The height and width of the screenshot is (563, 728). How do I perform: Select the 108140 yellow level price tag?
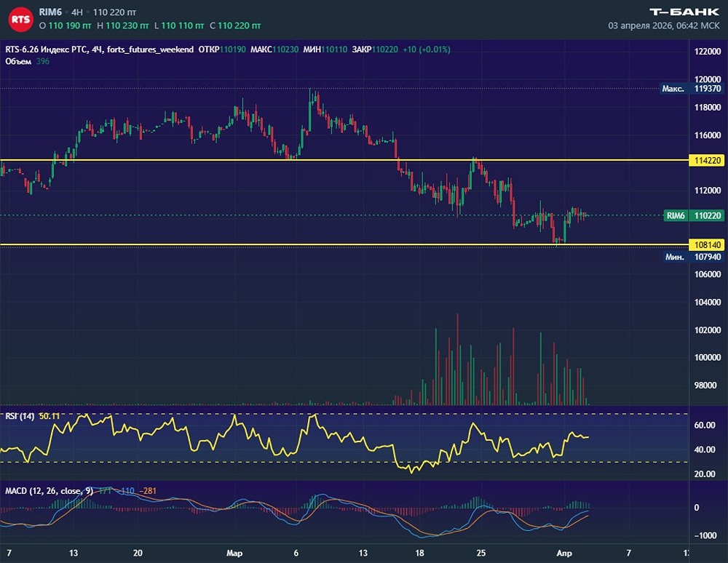tap(707, 245)
